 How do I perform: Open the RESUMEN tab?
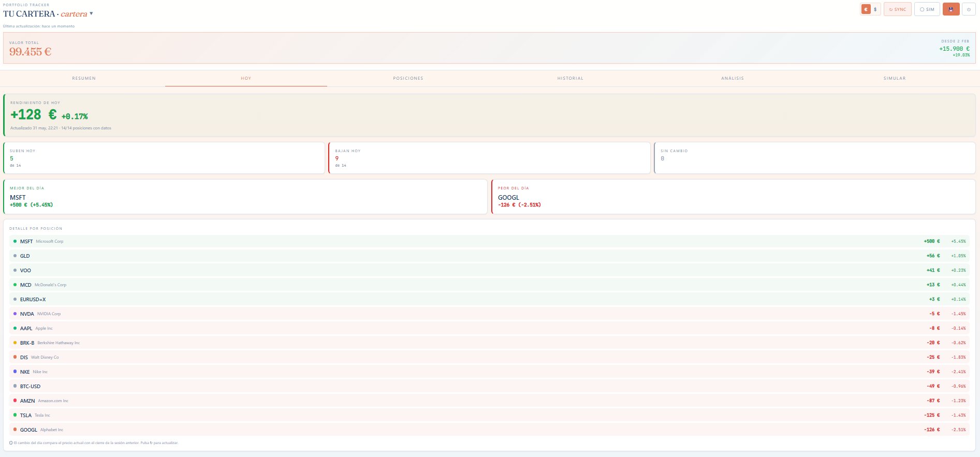coord(84,78)
